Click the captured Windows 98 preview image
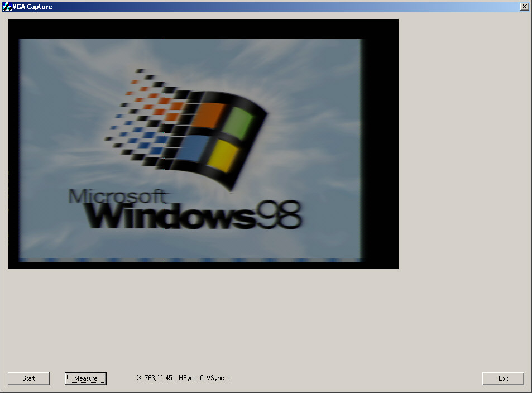This screenshot has width=532, height=393. click(203, 144)
